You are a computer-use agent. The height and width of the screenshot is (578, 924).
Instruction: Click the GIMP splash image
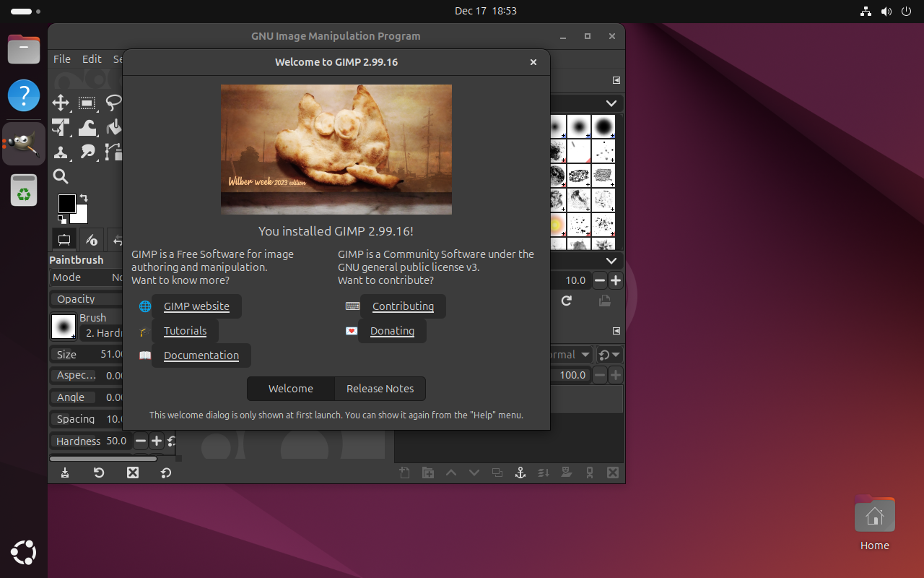click(x=336, y=150)
